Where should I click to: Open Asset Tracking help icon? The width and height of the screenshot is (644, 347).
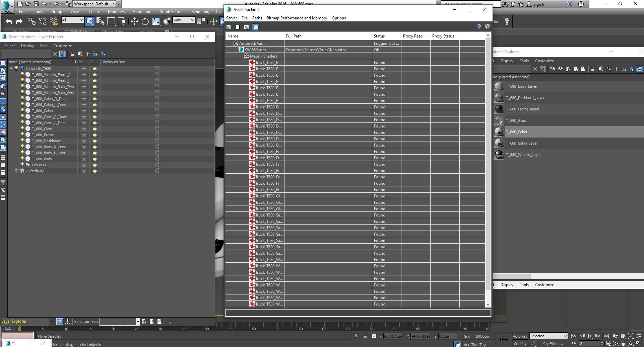click(478, 27)
